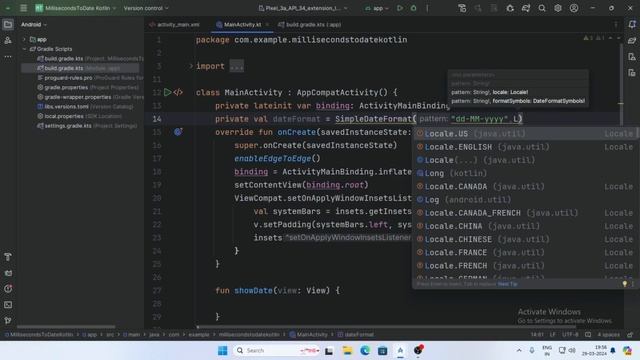Screen dimensions: 640x360
Task: Open the account profile icon
Action: click(574, 8)
